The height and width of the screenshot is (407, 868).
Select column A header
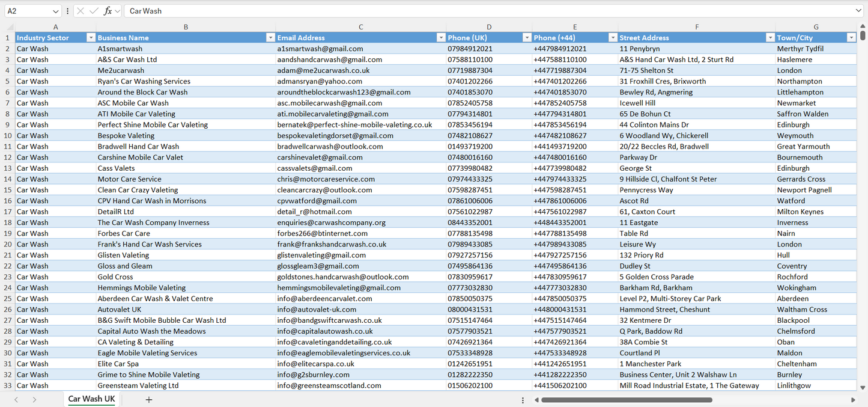coord(55,27)
